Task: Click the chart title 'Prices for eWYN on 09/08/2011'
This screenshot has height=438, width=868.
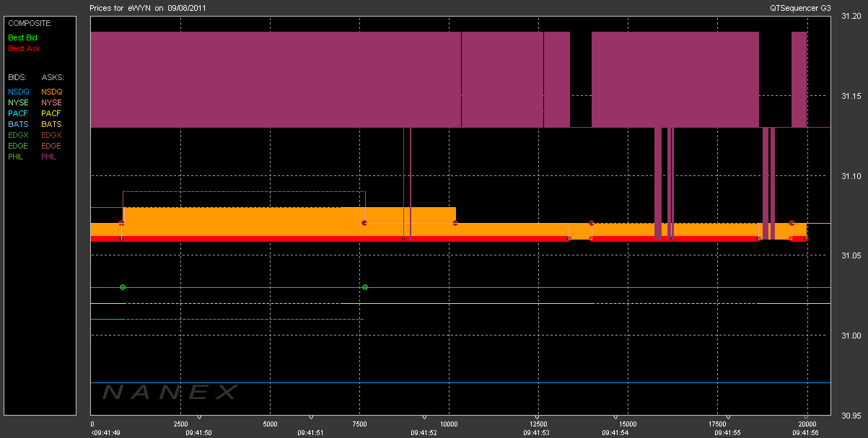Action: (149, 8)
